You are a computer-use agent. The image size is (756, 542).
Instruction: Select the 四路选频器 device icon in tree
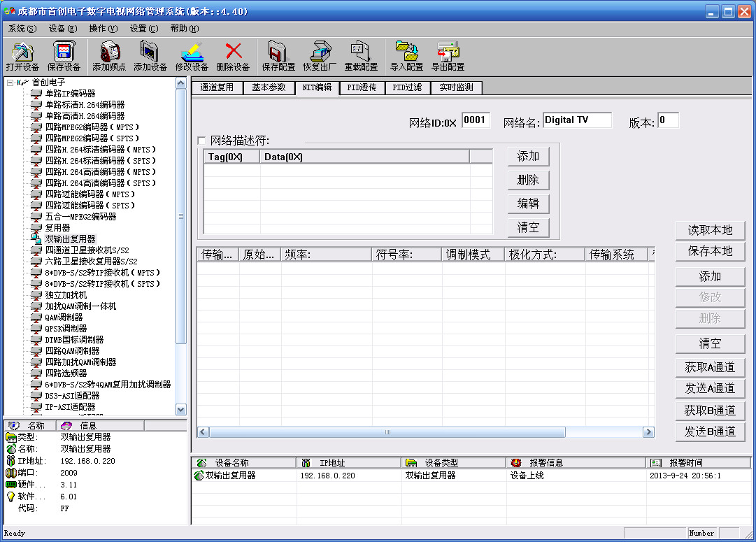coord(36,373)
